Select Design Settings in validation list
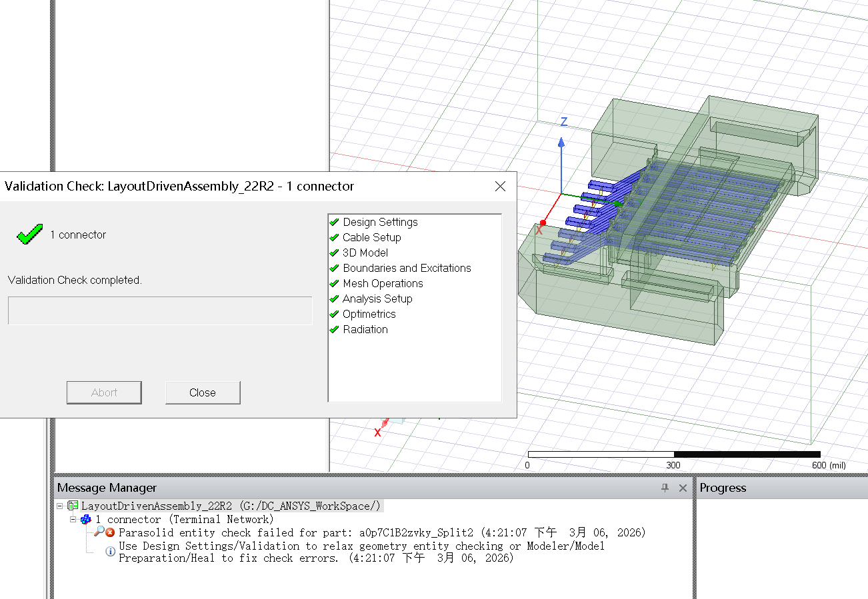The image size is (868, 599). (380, 222)
